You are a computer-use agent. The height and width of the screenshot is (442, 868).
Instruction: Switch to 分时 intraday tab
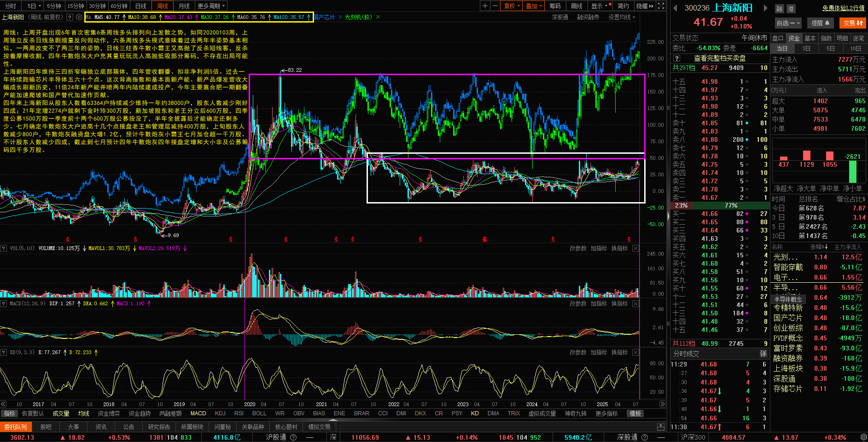pyautogui.click(x=10, y=6)
